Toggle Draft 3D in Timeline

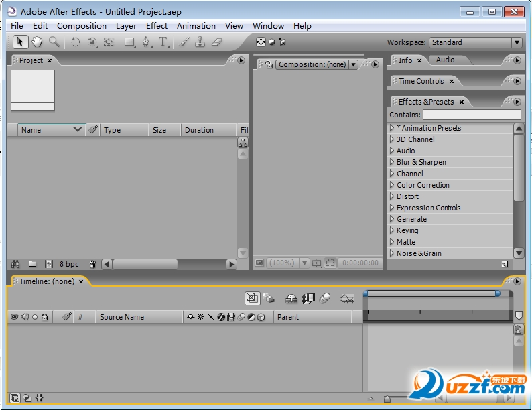pyautogui.click(x=269, y=298)
